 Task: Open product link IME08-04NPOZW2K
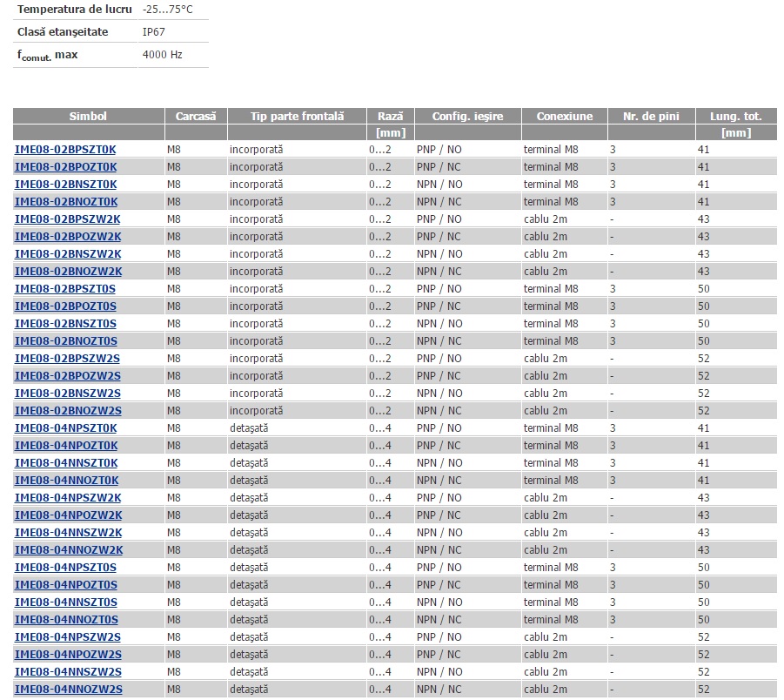click(69, 515)
